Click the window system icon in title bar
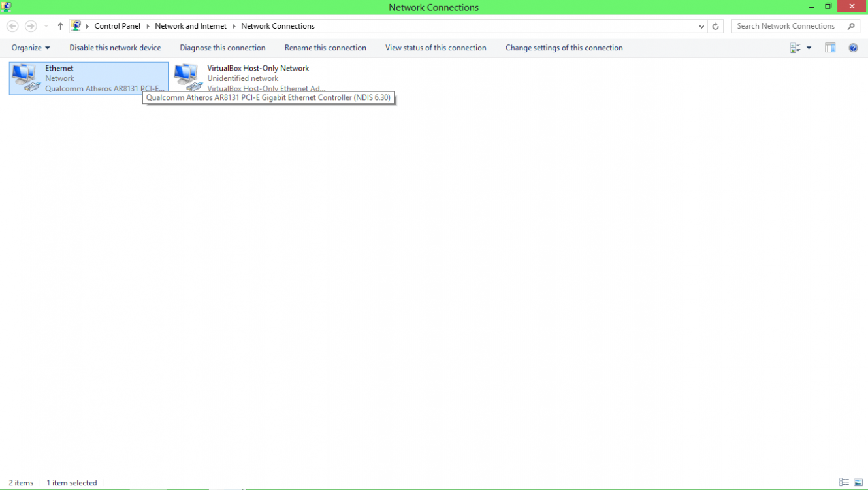Image resolution: width=868 pixels, height=490 pixels. 7,7
